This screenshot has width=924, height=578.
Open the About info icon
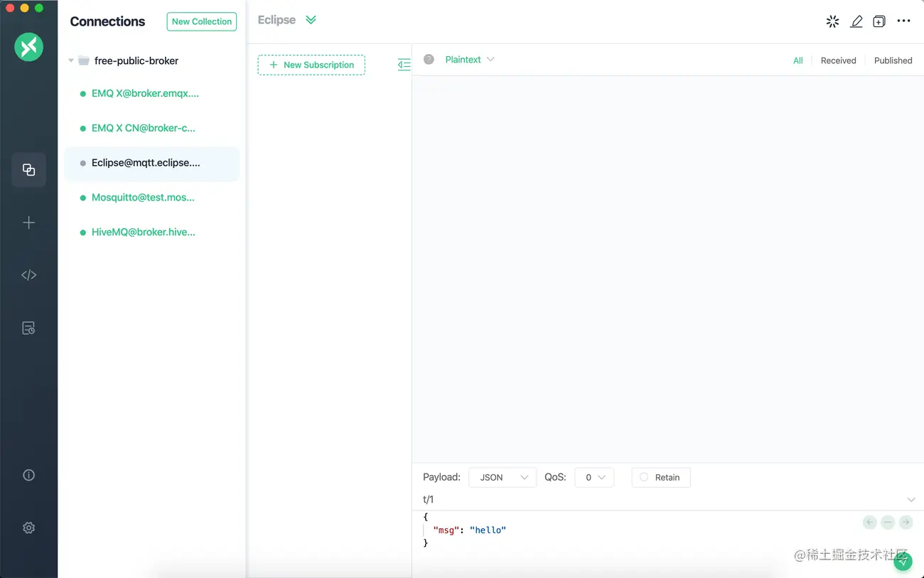[28, 475]
